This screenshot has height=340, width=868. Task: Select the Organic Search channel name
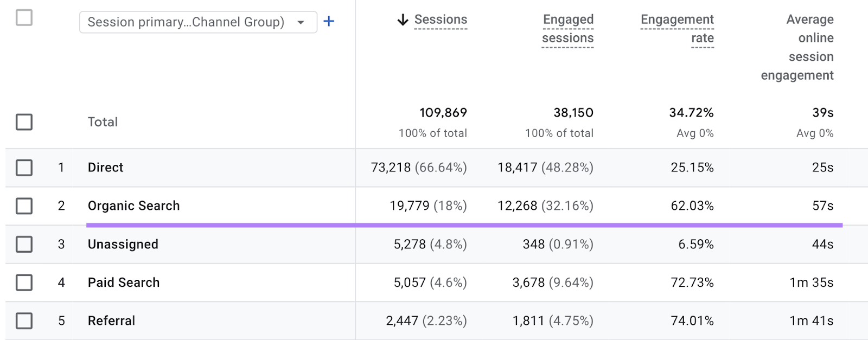[133, 206]
